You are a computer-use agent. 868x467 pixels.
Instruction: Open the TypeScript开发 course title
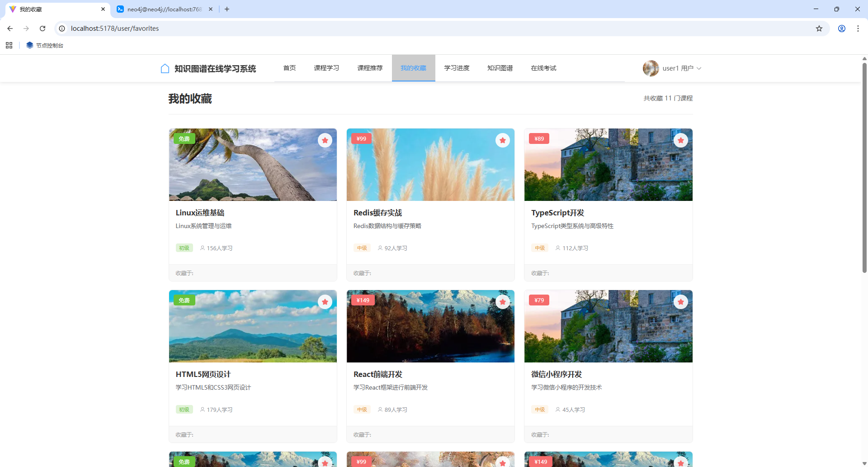click(x=557, y=213)
